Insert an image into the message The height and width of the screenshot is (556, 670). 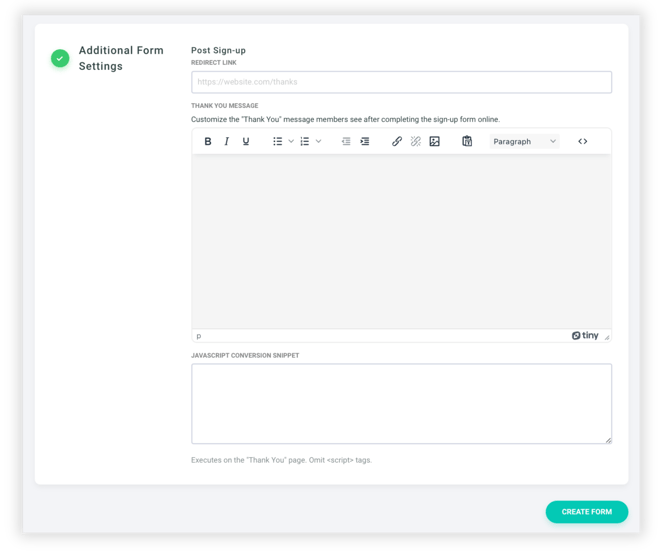click(x=435, y=142)
